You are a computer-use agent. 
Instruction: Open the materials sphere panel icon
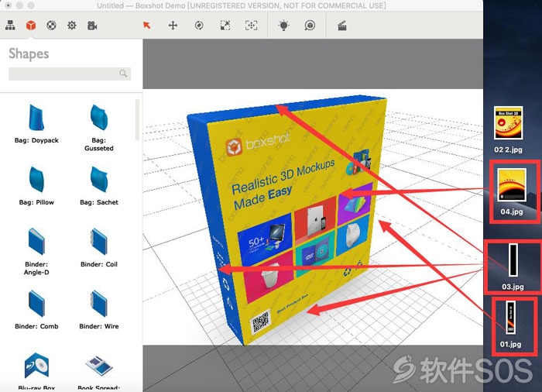click(x=51, y=26)
